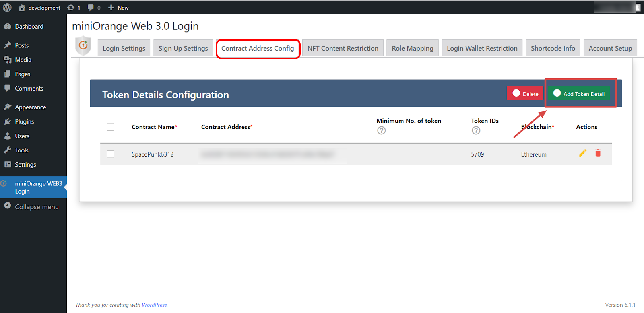
Task: Open the Login Settings tab
Action: (x=124, y=48)
